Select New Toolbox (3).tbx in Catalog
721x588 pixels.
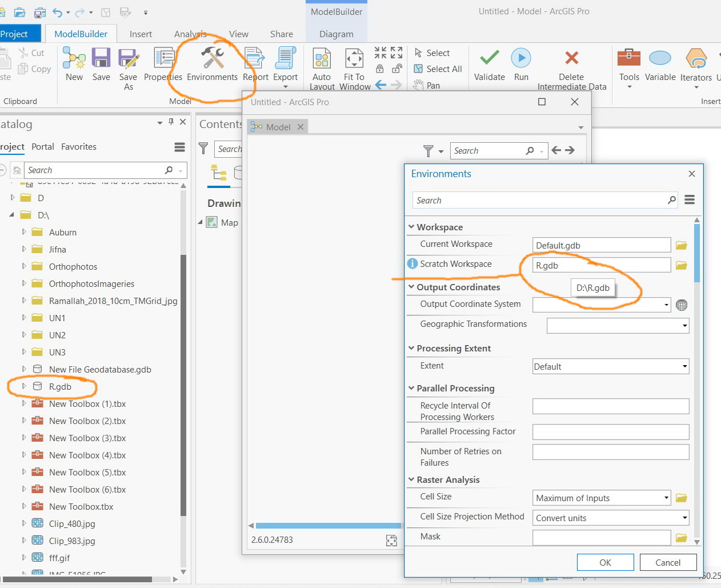point(87,438)
